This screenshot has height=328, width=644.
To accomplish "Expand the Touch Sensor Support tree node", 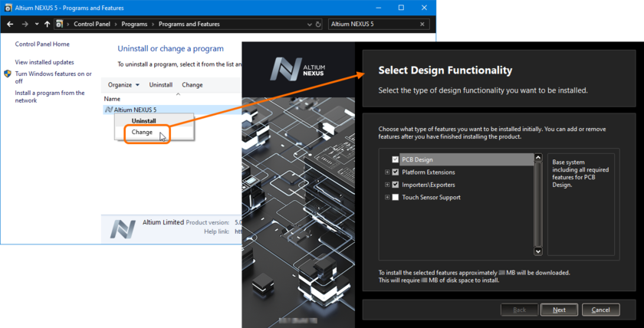I will point(387,198).
